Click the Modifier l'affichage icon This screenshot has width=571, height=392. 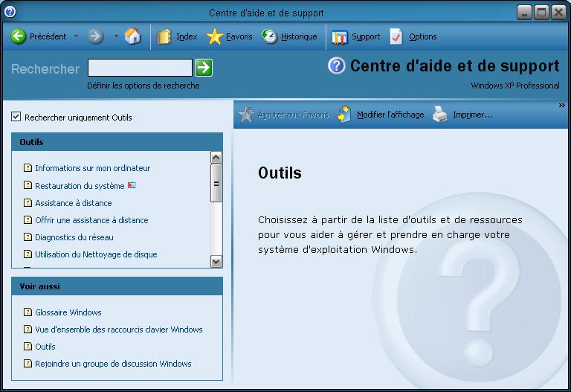344,115
